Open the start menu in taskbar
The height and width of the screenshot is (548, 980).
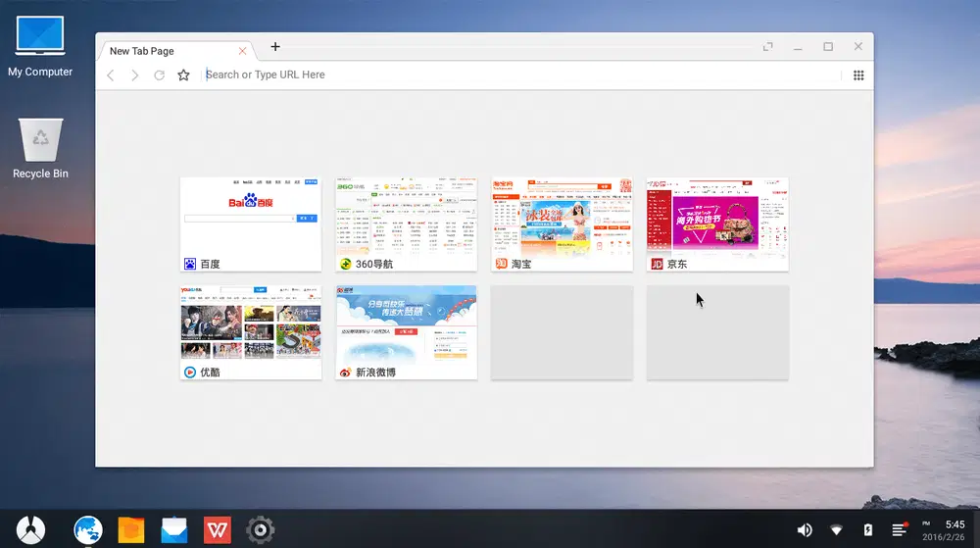pyautogui.click(x=30, y=530)
